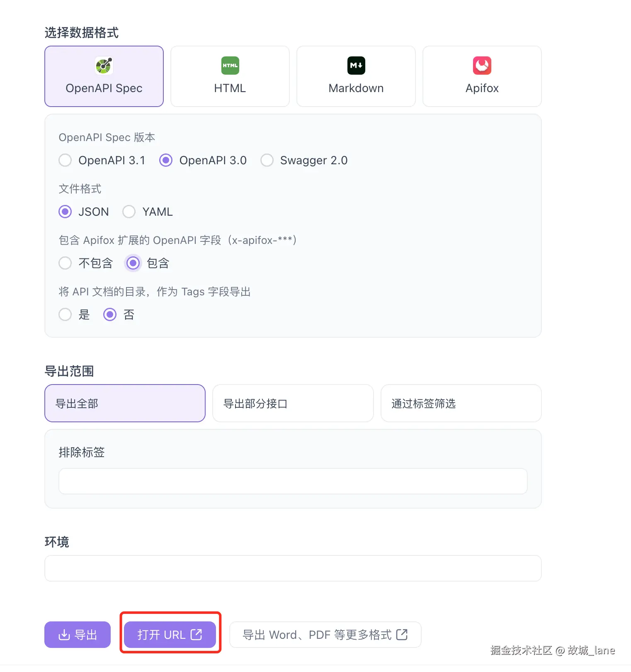Click 导出 Word、PDF 等更多格式 button
This screenshot has width=631, height=672.
tap(325, 635)
